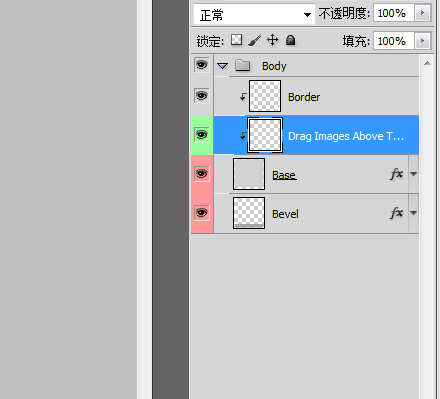The width and height of the screenshot is (440, 399).
Task: Click the fill percentage input field
Action: click(x=394, y=41)
